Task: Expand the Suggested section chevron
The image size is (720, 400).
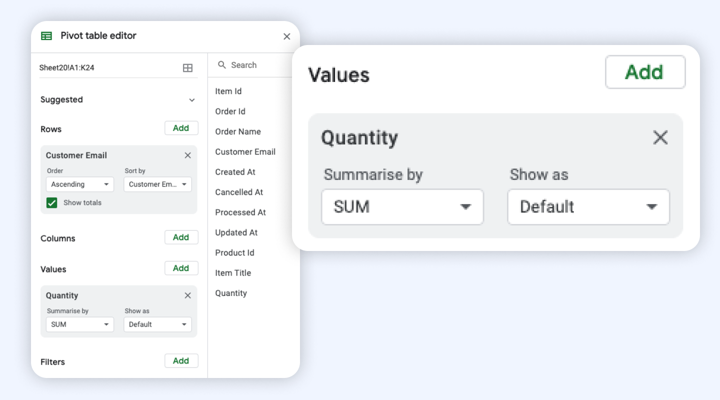Action: pyautogui.click(x=192, y=100)
